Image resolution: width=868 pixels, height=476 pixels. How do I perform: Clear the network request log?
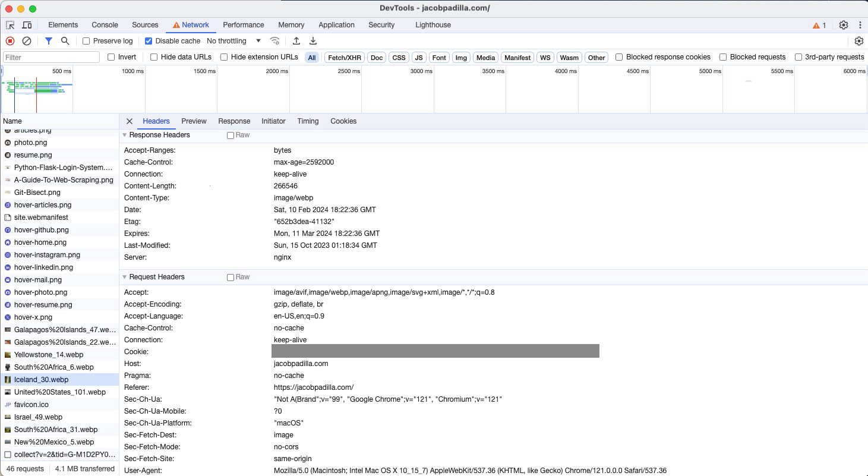pyautogui.click(x=26, y=41)
